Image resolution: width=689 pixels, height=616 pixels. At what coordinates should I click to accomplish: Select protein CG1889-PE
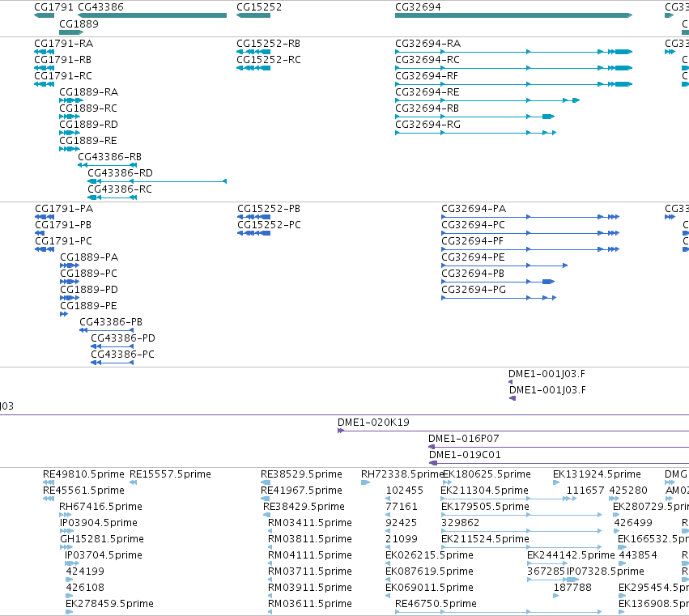tap(89, 306)
